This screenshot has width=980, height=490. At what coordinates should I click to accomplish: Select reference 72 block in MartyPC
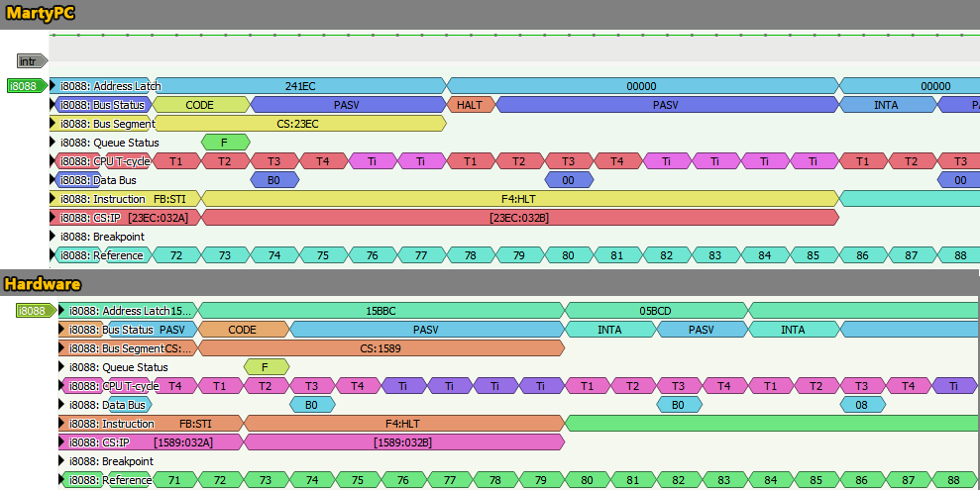coord(176,254)
